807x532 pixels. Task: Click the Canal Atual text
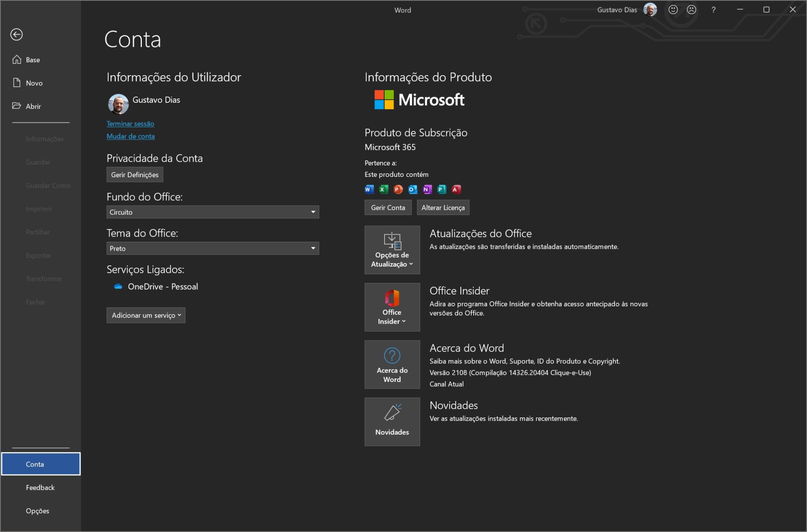tap(446, 384)
